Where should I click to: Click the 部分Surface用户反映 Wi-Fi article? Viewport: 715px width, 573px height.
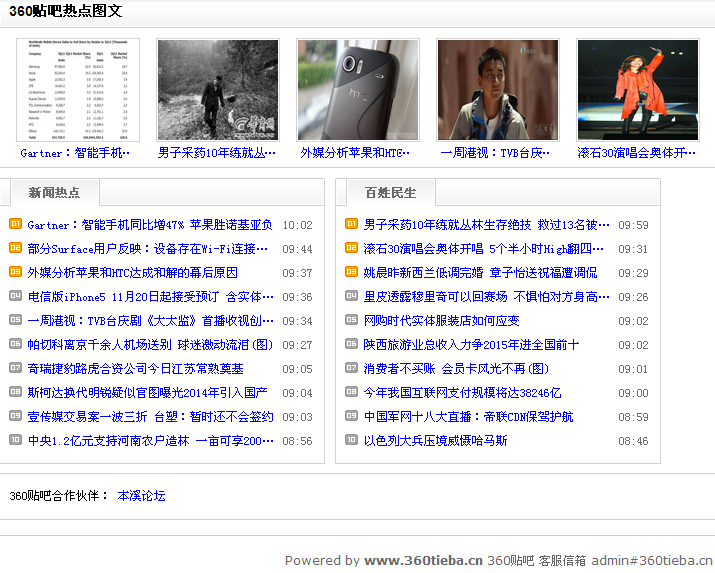coord(148,249)
